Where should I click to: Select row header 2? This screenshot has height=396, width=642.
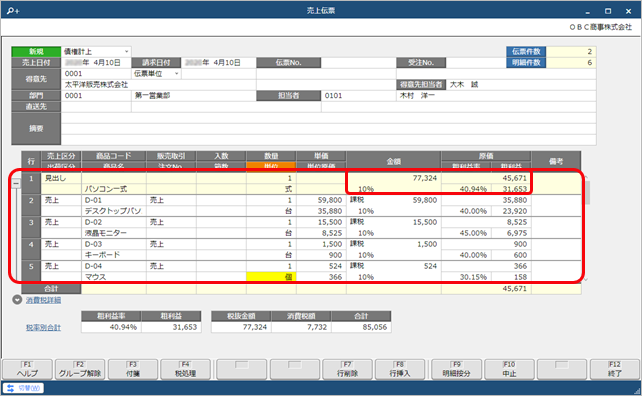(x=31, y=206)
